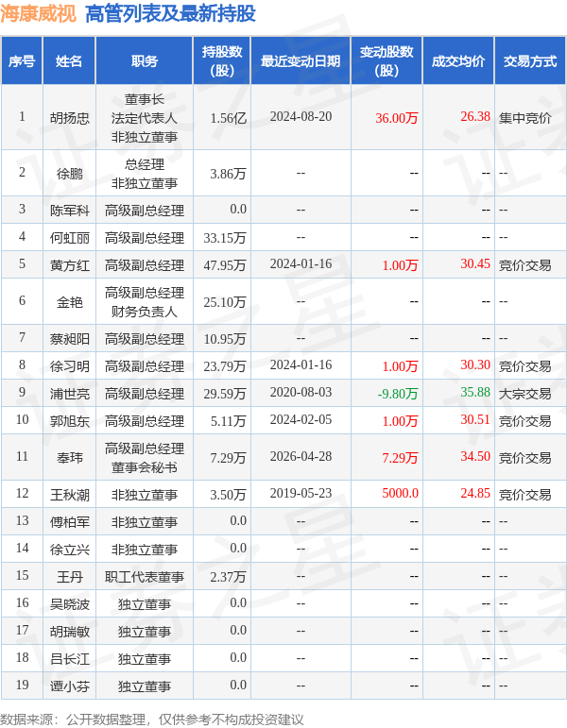Viewport: 567px width, 728px height.
Task: Click the name 何虹丽
Action: point(70,238)
